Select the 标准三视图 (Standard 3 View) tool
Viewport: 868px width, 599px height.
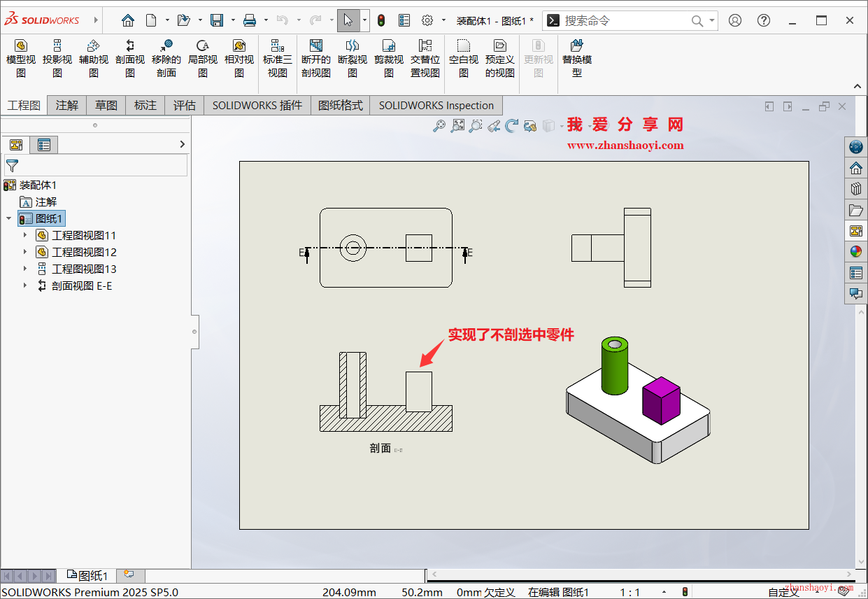pyautogui.click(x=278, y=59)
